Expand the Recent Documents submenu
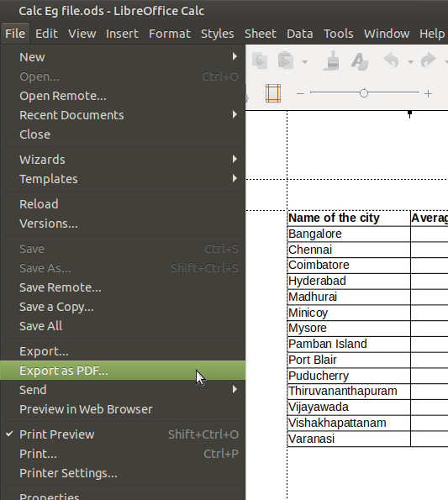Image resolution: width=448 pixels, height=500 pixels. tap(123, 115)
